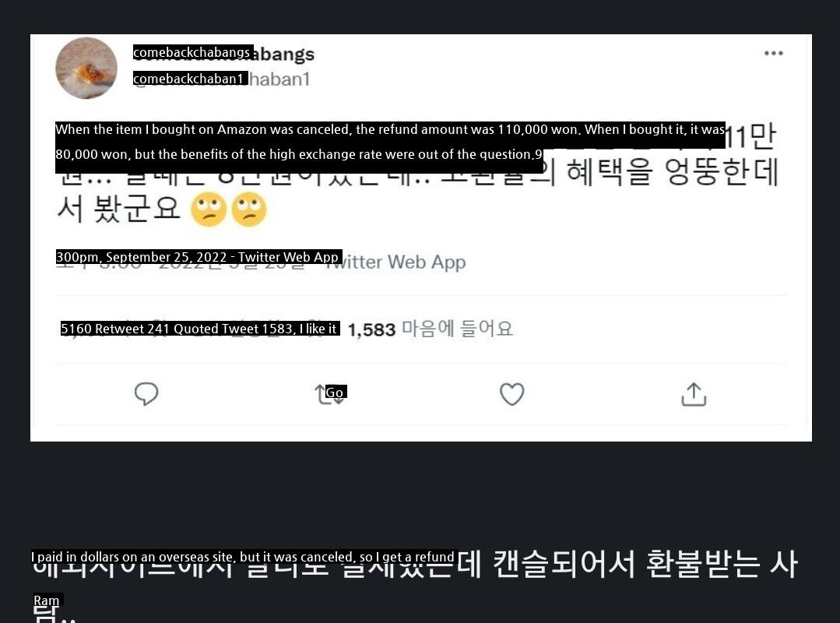
Task: Click the reply speech bubble icon
Action: point(146,394)
